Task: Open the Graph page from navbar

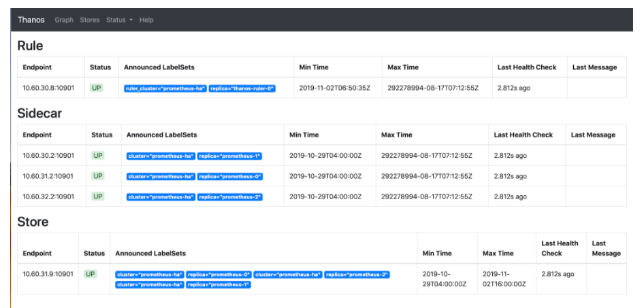Action: [x=64, y=20]
